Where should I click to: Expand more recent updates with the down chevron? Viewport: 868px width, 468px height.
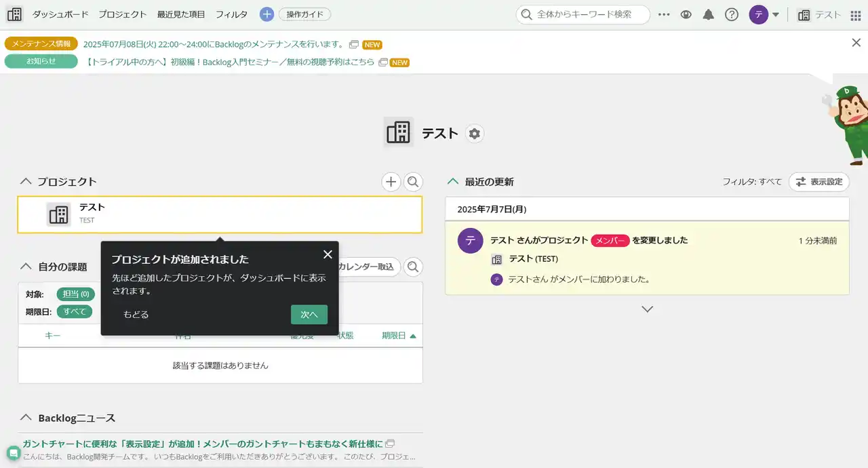(x=647, y=309)
